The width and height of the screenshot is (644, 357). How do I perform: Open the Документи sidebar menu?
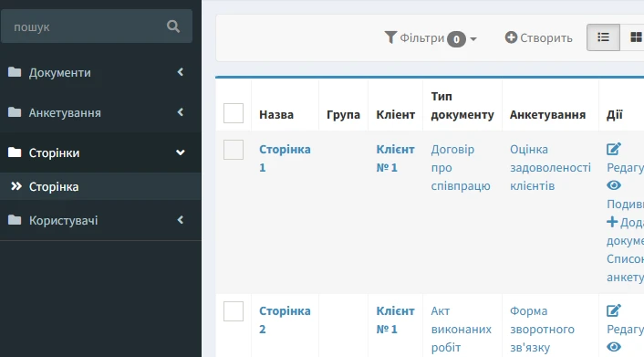point(100,72)
